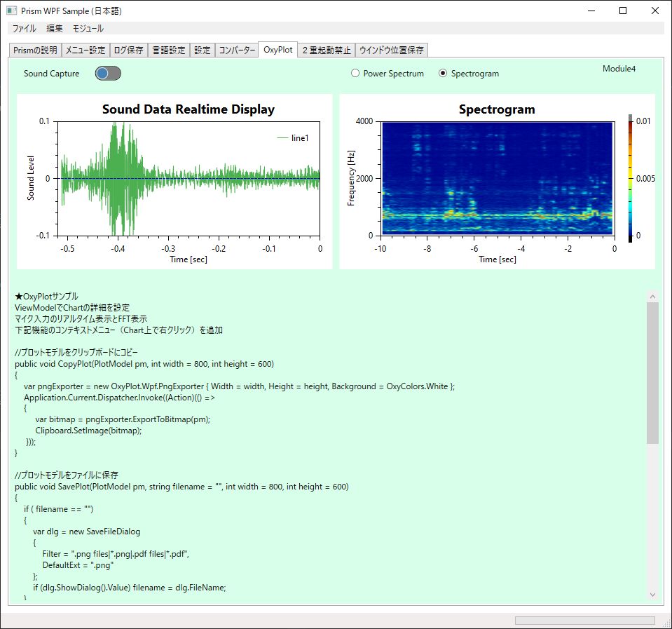Click the Spectrogram chart title
672x629 pixels.
coord(497,109)
